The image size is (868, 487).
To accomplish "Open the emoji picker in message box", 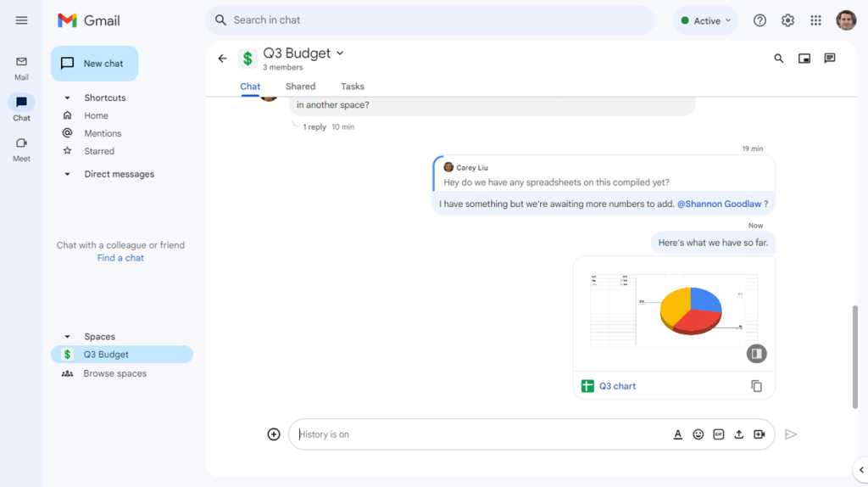I will (x=698, y=434).
